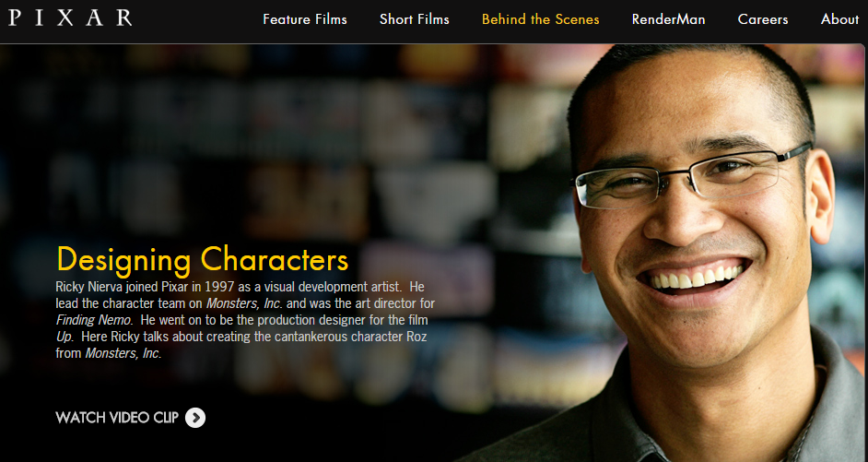Select the highlighted Behind the Scenes tab
The image size is (868, 462).
[x=540, y=19]
